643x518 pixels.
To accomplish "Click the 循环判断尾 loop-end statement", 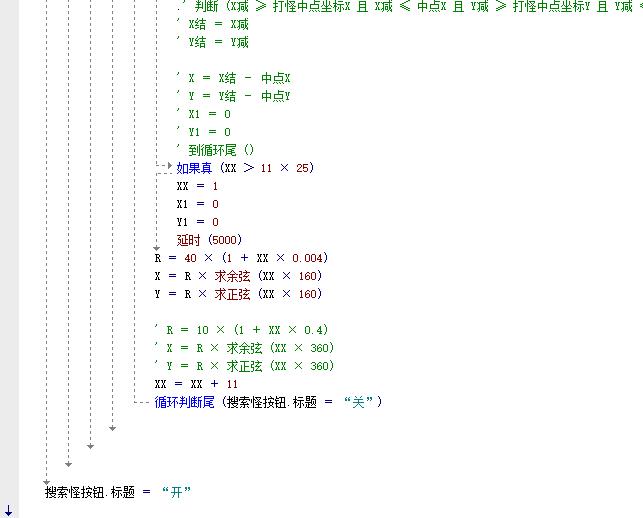I will (268, 402).
